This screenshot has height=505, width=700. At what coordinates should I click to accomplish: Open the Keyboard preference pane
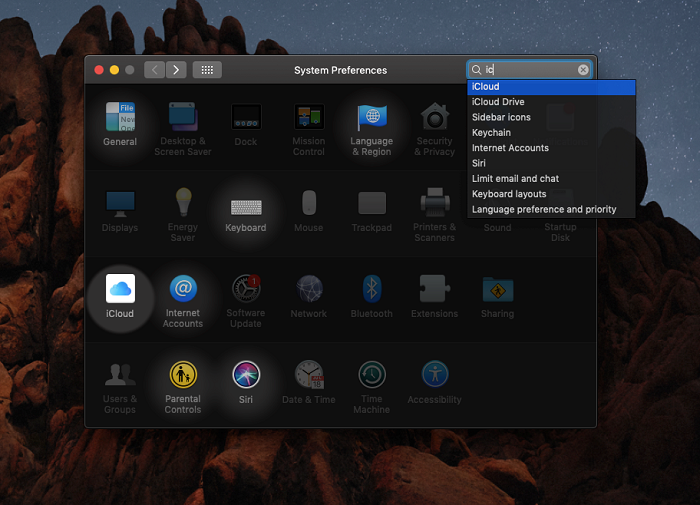coord(246,206)
